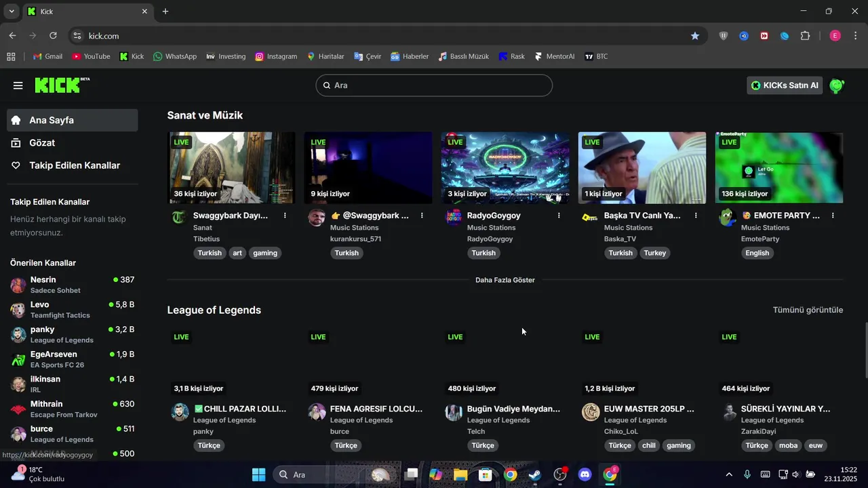Go to Ana Sayfa in sidebar
The height and width of the screenshot is (488, 868).
[73, 120]
